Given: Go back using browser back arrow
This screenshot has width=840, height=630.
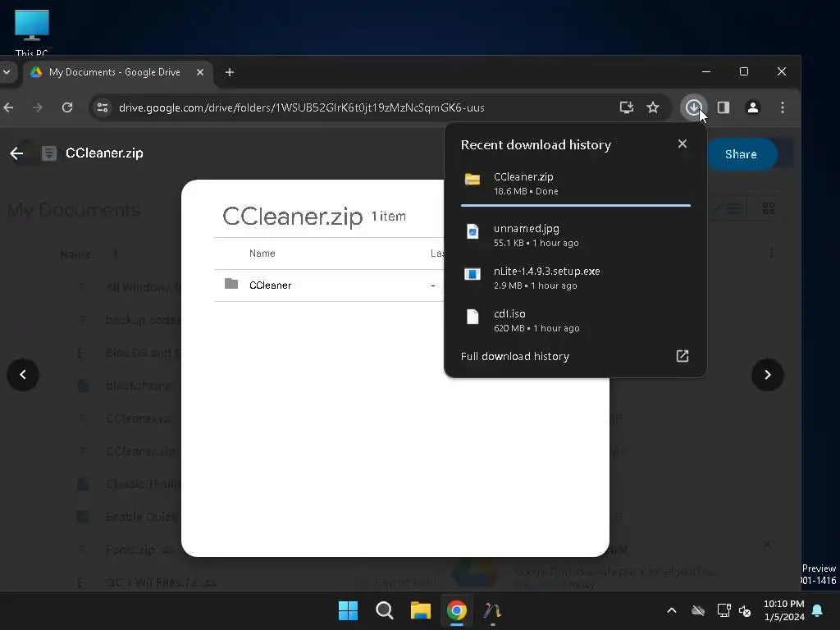Looking at the screenshot, I should (x=8, y=107).
